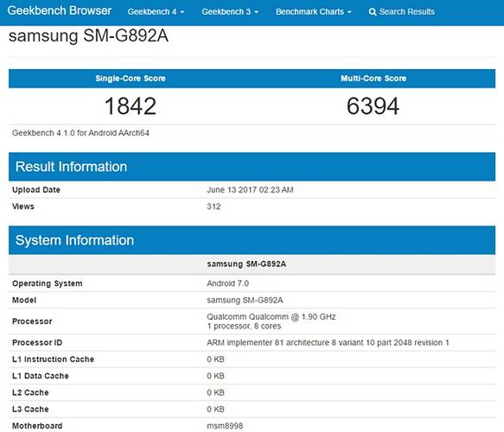Open the Geekbench 3 dropdown menu

point(230,12)
